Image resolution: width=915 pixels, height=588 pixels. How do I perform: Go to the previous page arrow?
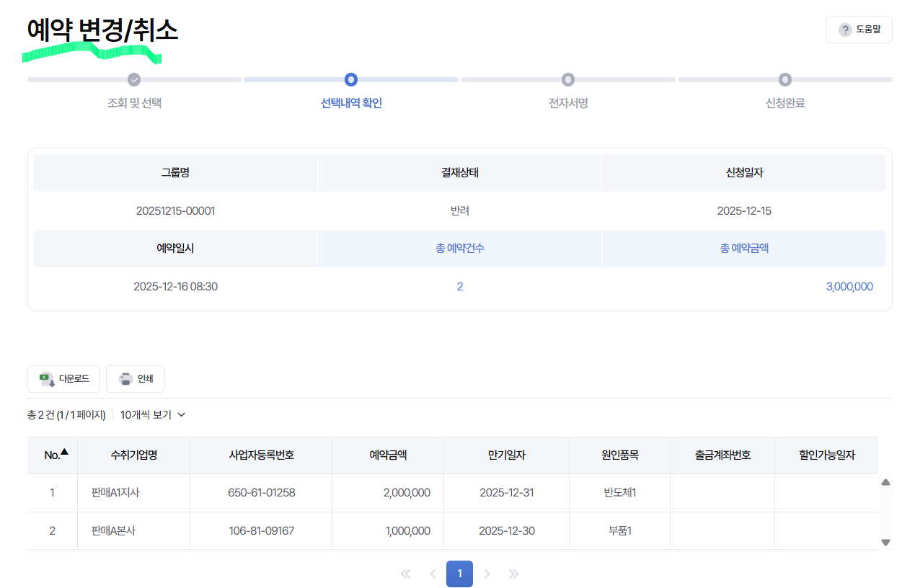point(433,574)
